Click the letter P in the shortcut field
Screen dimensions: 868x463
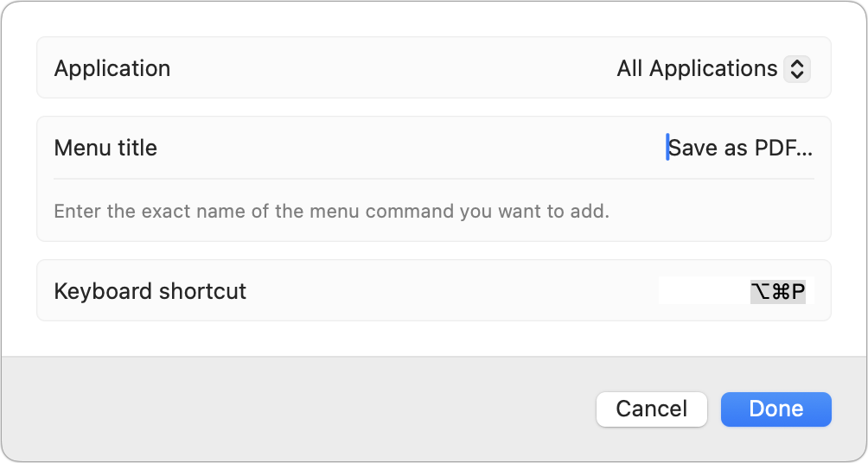pos(798,291)
